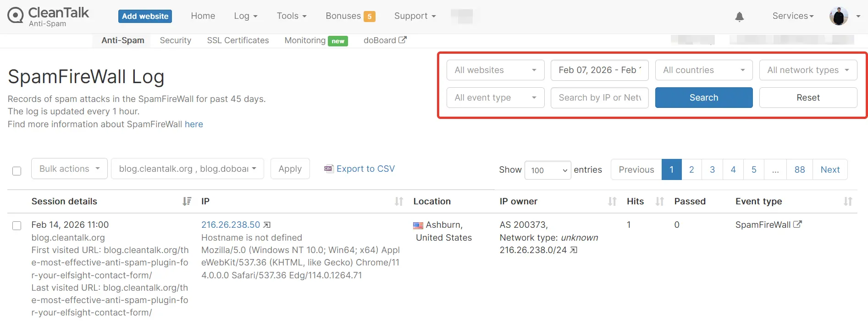Screen dimensions: 868x321
Task: Sort by the Session details column icon
Action: 187,201
